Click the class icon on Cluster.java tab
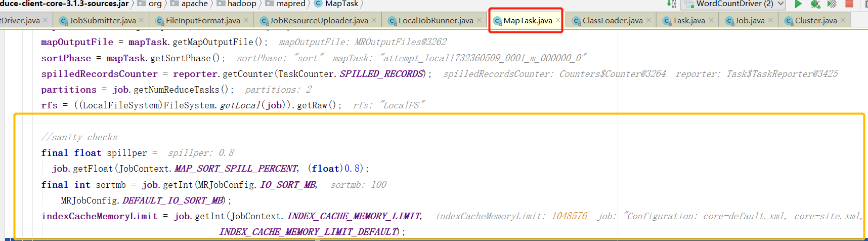Image resolution: width=868 pixels, height=241 pixels. point(789,21)
